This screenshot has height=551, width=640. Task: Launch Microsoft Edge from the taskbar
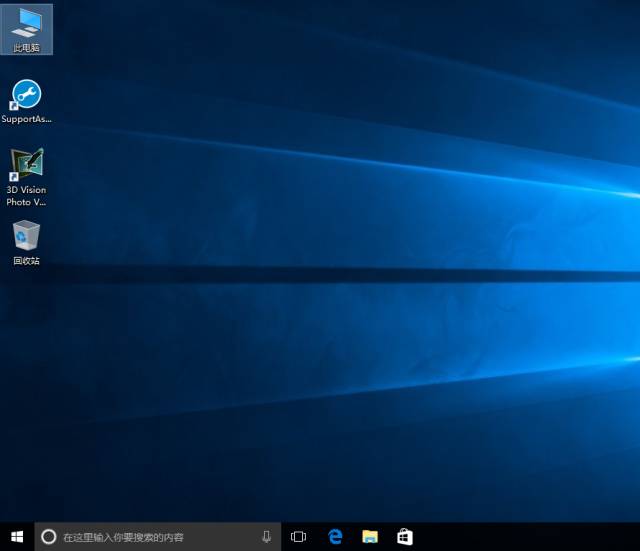335,537
